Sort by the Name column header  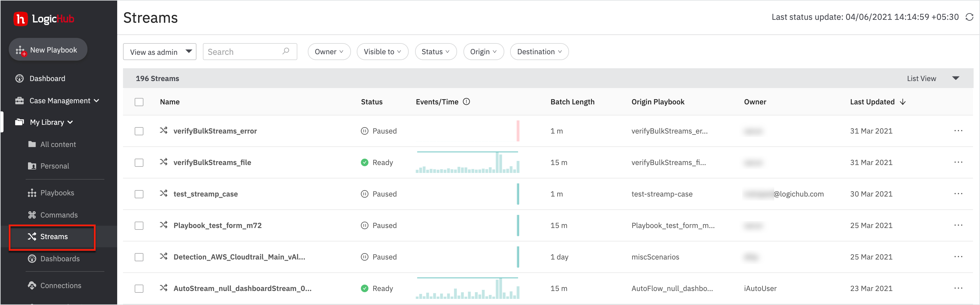170,102
